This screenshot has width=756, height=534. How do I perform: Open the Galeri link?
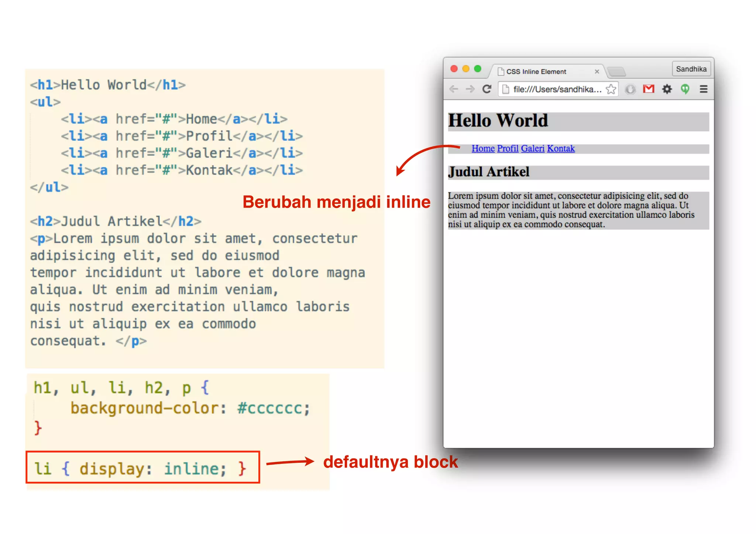[x=532, y=149]
